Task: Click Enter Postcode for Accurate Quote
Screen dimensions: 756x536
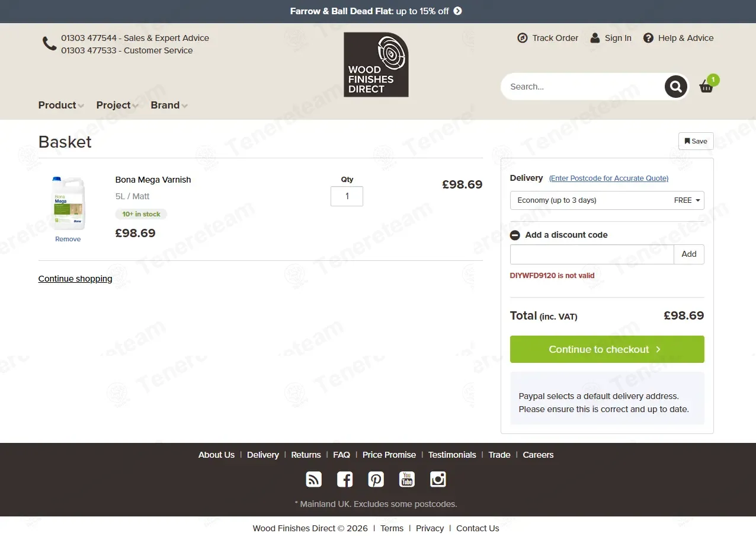Action: coord(608,178)
